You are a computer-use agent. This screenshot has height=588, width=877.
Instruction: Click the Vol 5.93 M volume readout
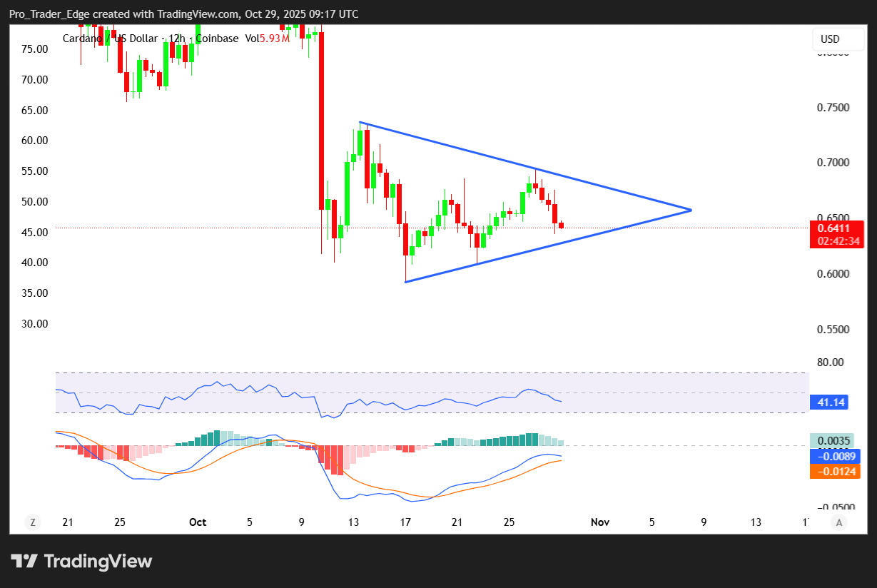point(268,39)
